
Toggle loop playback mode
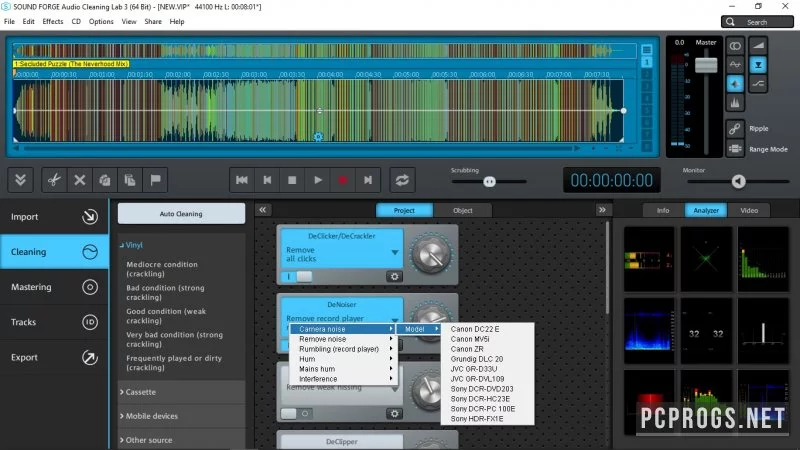click(402, 180)
